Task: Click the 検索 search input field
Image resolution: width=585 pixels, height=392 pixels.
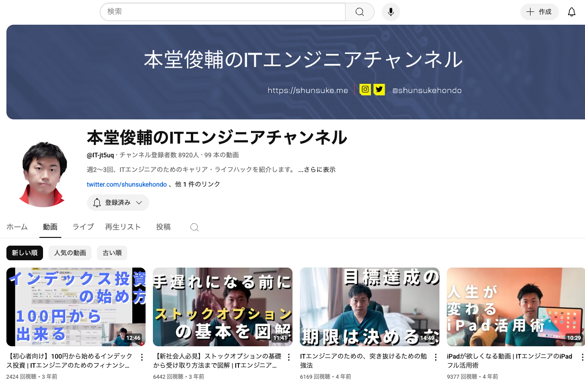Action: pos(222,12)
